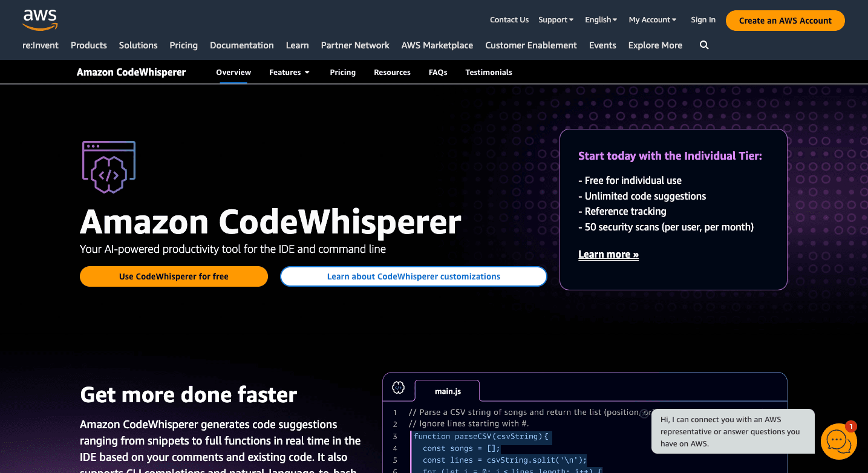Screen dimensions: 868x473
Task: Open the Customer Enablement menu
Action: click(531, 45)
